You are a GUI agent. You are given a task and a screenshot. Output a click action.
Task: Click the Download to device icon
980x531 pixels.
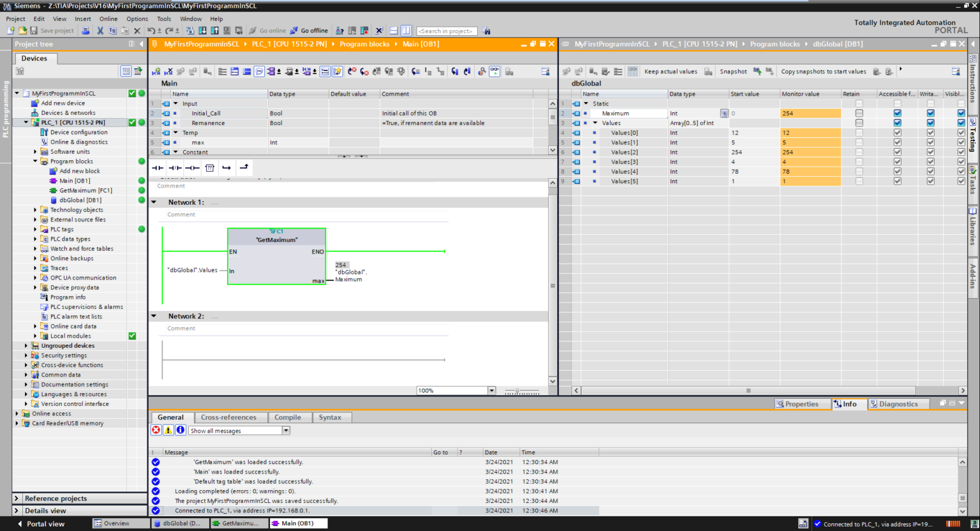203,31
